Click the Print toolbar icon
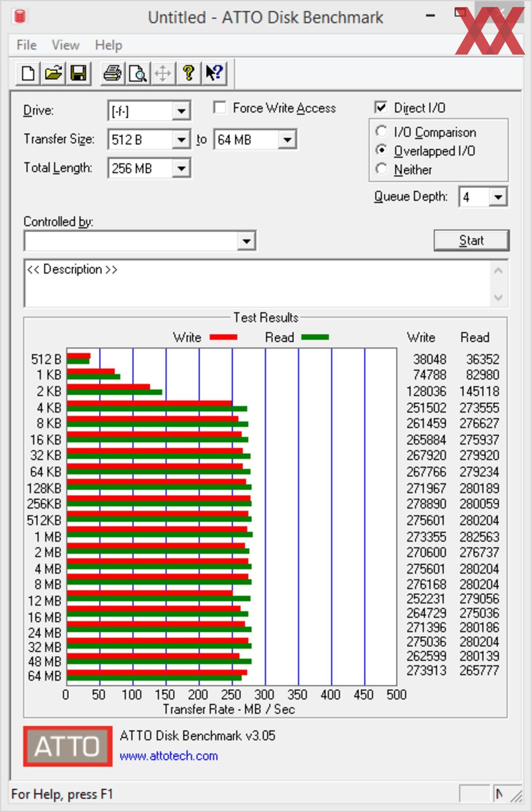Screen dimensions: 532x812 coord(113,73)
